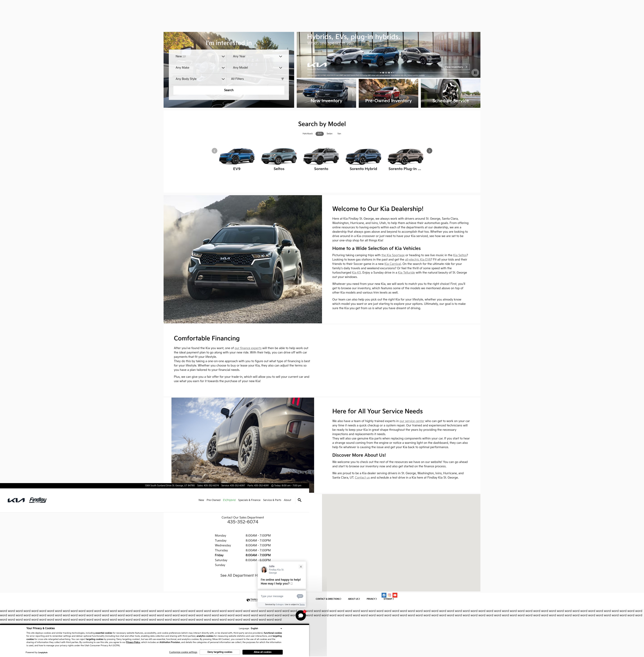644x657 pixels.
Task: Open Service & Parts navigation menu
Action: 272,500
